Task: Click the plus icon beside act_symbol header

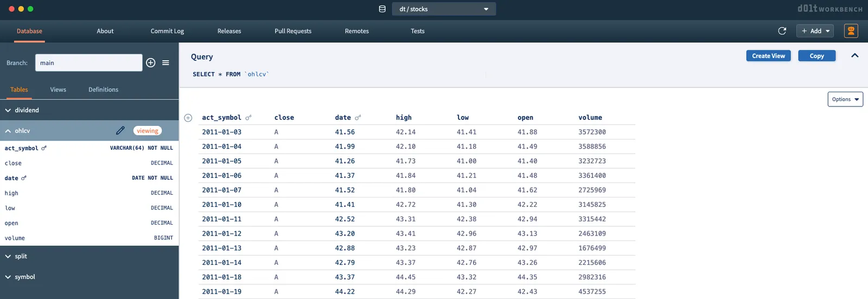Action: 188,118
